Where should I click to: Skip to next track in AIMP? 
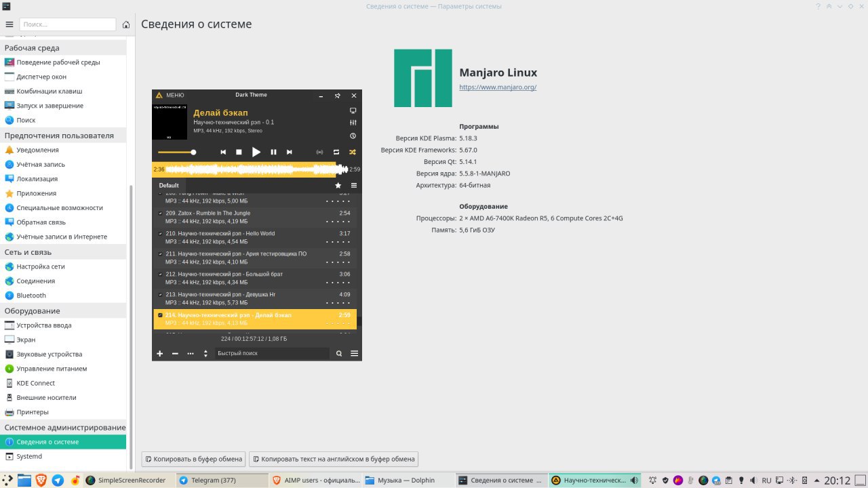(290, 152)
